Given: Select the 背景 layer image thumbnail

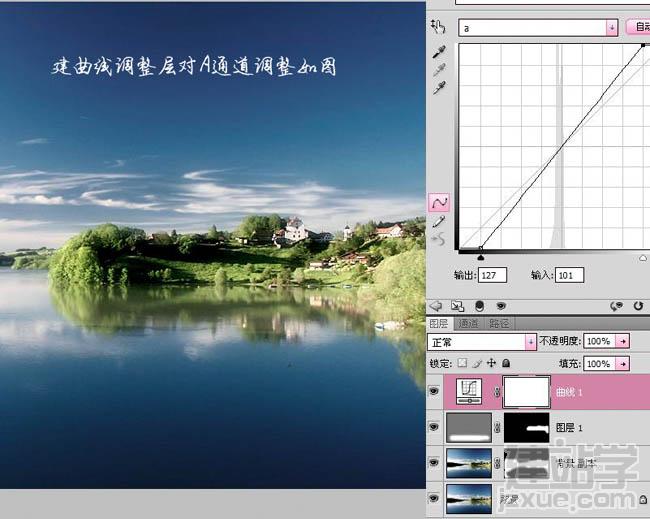Looking at the screenshot, I should tap(469, 499).
